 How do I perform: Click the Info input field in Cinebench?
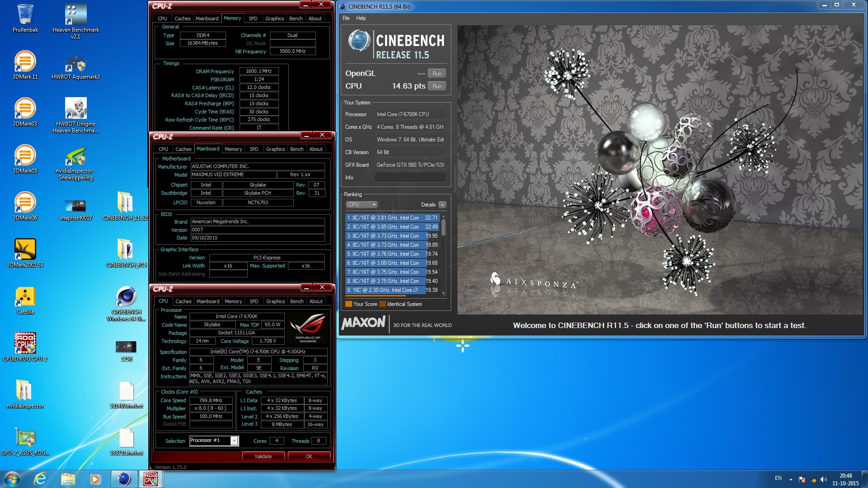pyautogui.click(x=410, y=178)
